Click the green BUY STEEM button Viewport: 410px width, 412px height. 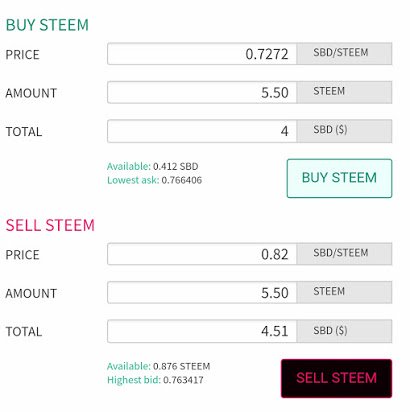point(339,178)
